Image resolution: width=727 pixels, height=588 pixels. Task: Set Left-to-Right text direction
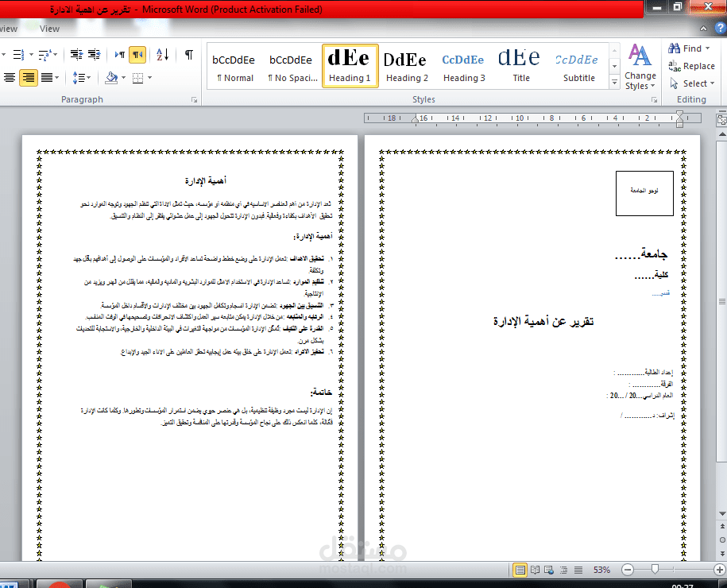(120, 55)
